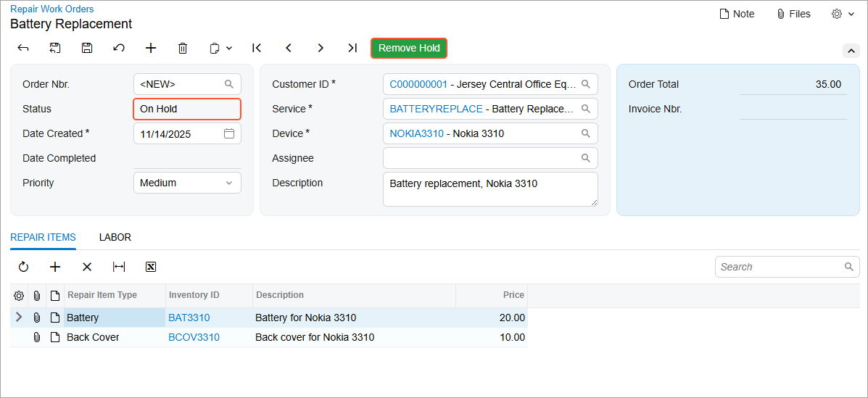This screenshot has height=398, width=868.
Task: Go to first record icon
Action: tap(256, 48)
